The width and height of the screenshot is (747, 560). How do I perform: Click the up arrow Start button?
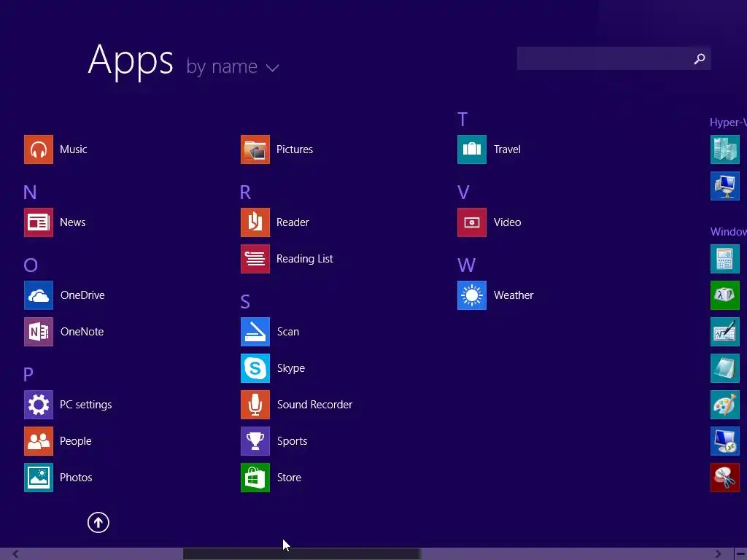click(x=98, y=522)
